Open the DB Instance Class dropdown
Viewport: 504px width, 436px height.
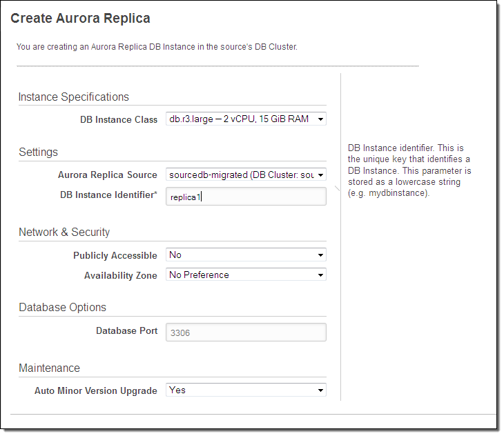click(246, 119)
